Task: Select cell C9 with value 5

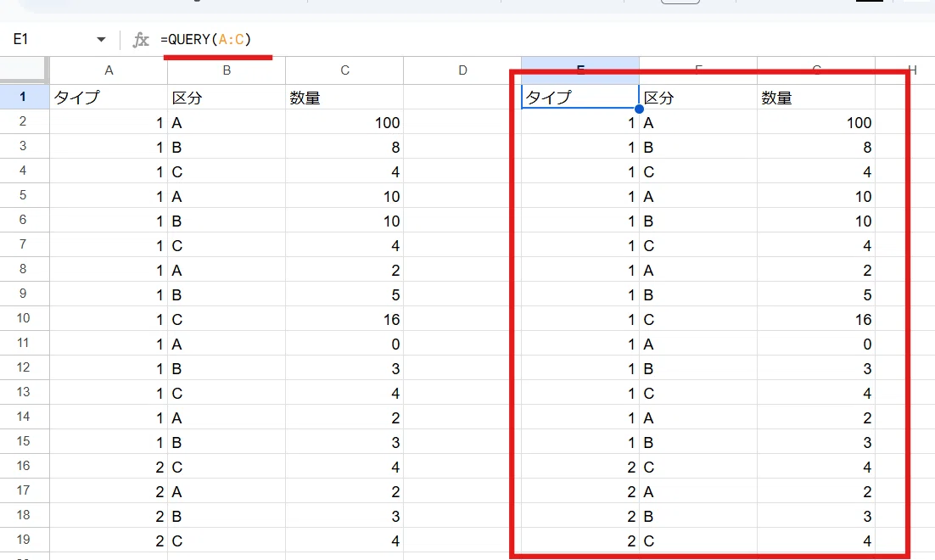Action: tap(344, 294)
